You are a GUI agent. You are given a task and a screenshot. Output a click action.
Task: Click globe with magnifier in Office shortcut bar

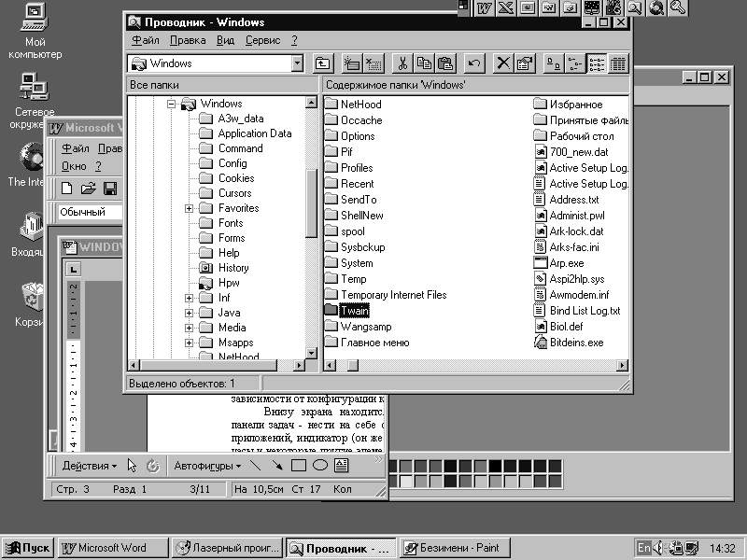click(656, 7)
